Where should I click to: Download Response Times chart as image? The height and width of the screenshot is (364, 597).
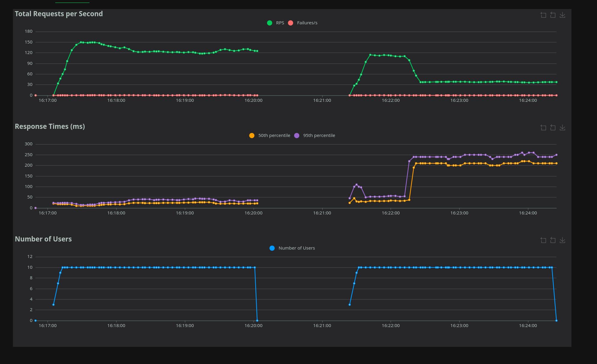562,128
